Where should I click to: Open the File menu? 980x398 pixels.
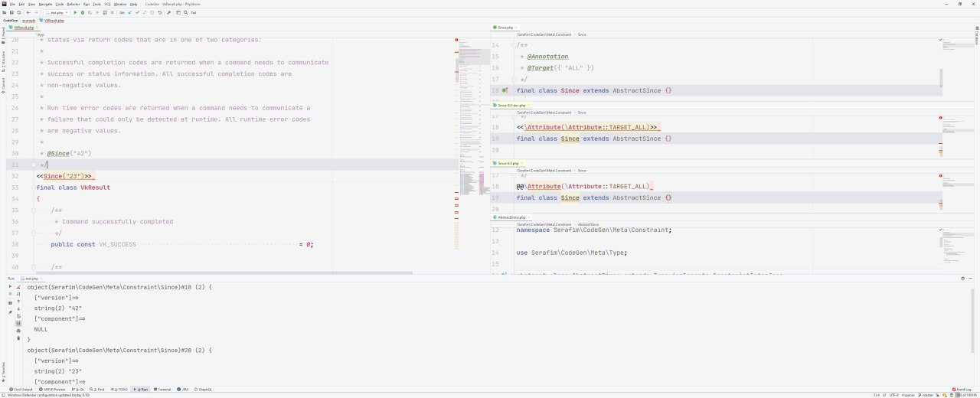pyautogui.click(x=12, y=4)
